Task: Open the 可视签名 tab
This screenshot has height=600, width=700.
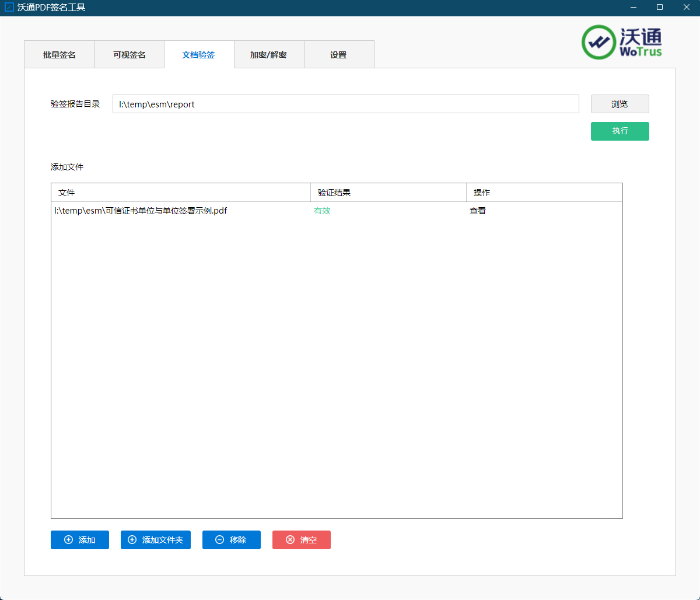Action: (x=129, y=55)
